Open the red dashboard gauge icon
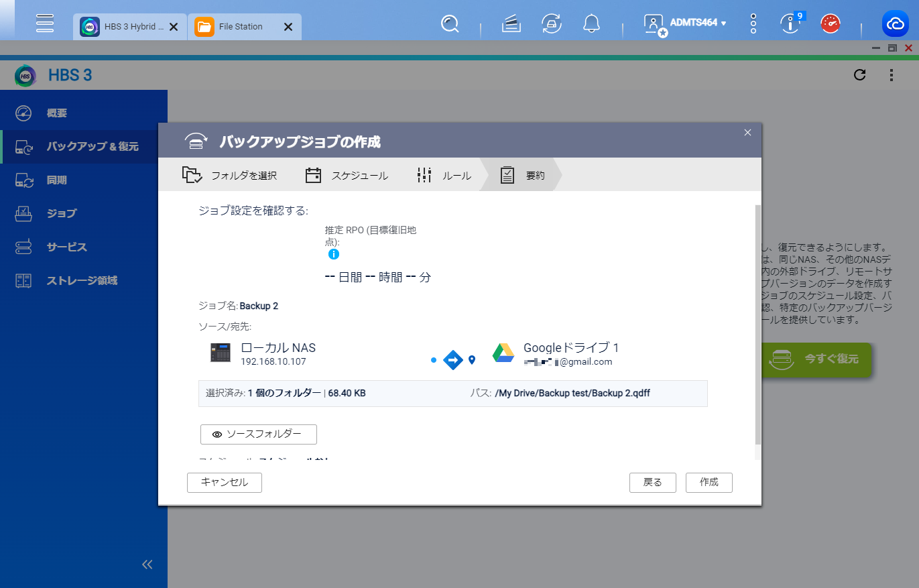This screenshot has height=588, width=919. [831, 24]
